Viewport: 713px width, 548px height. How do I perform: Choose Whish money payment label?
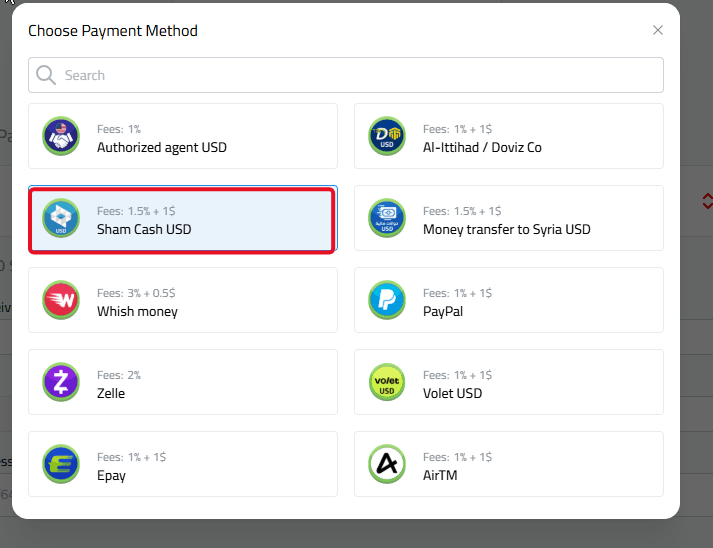[x=137, y=312]
